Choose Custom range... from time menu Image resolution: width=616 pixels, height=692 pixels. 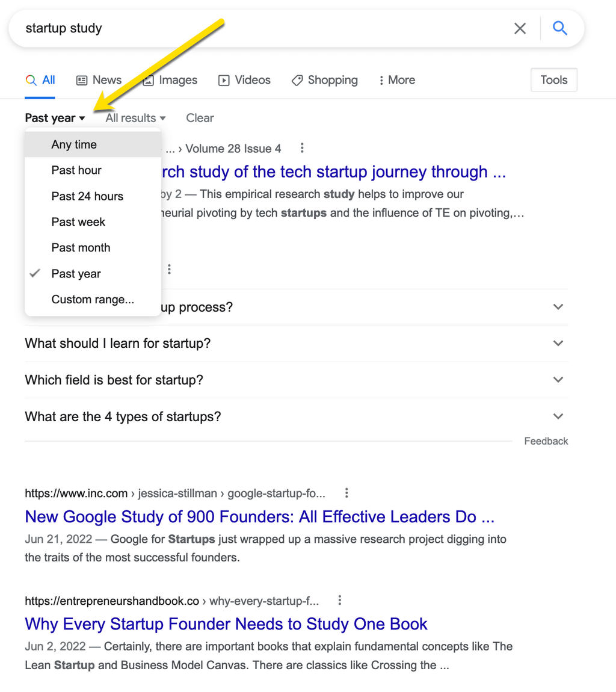[93, 300]
